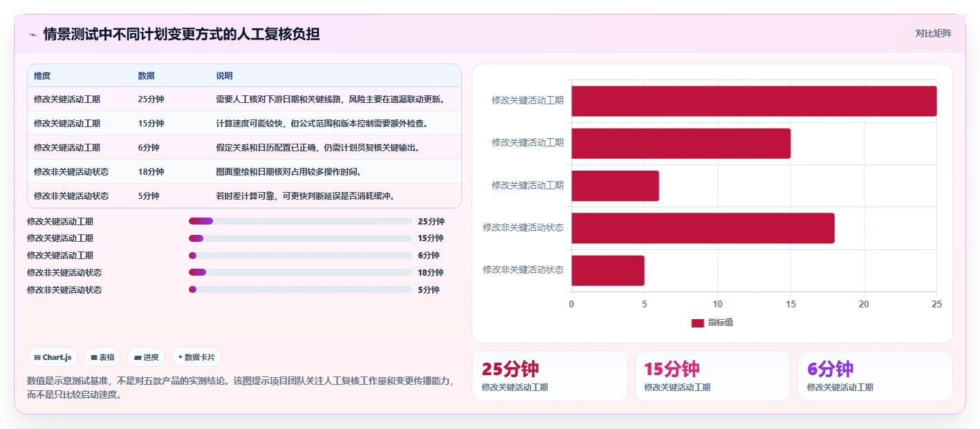Click the shortest chart bar ending at 5
Viewport: 980px width, 429px height.
608,270
